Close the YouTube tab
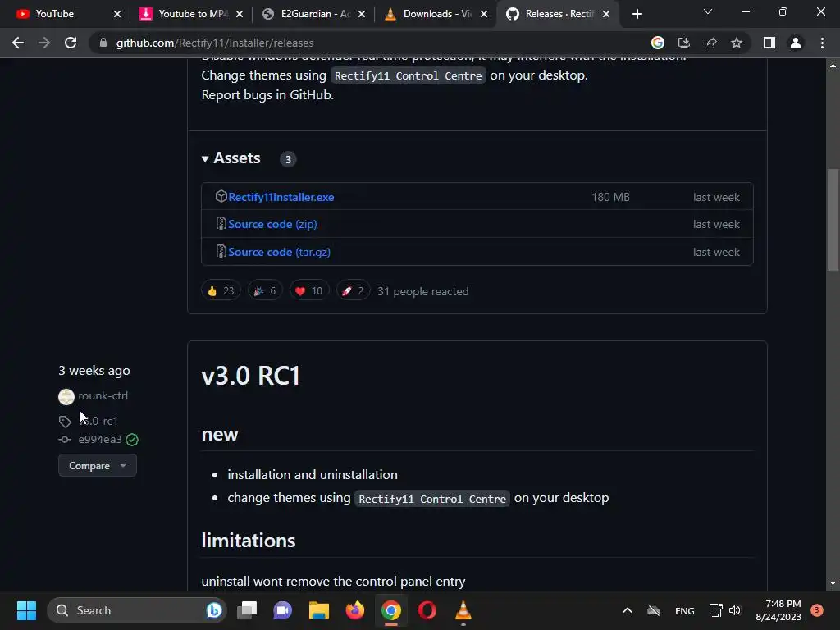This screenshot has width=840, height=630. (117, 14)
